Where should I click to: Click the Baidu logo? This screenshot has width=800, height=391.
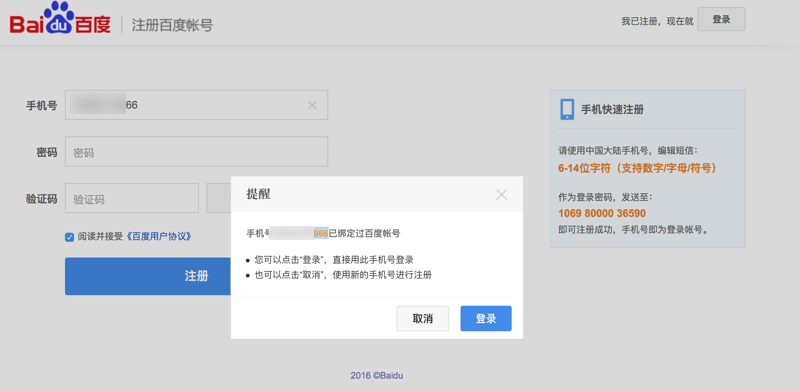60,19
